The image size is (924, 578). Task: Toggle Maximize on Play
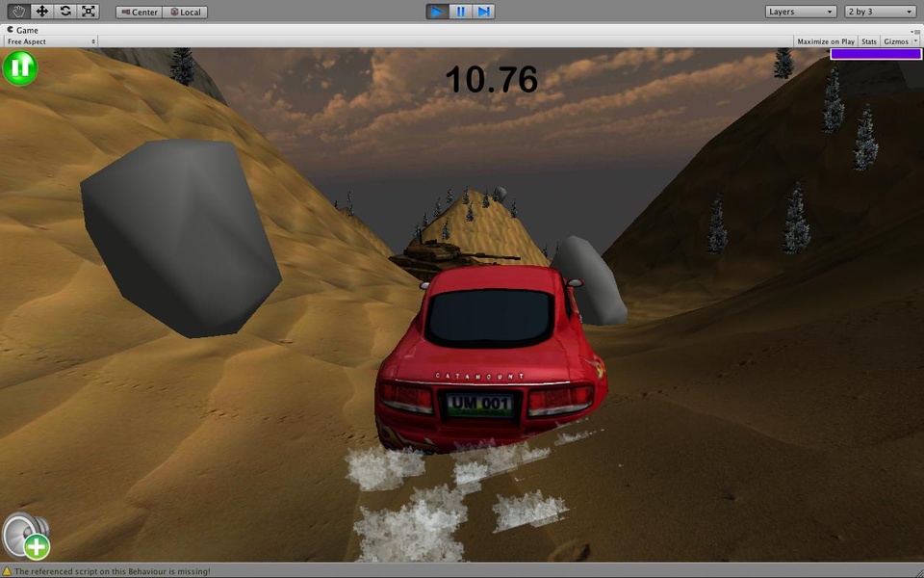coord(825,41)
